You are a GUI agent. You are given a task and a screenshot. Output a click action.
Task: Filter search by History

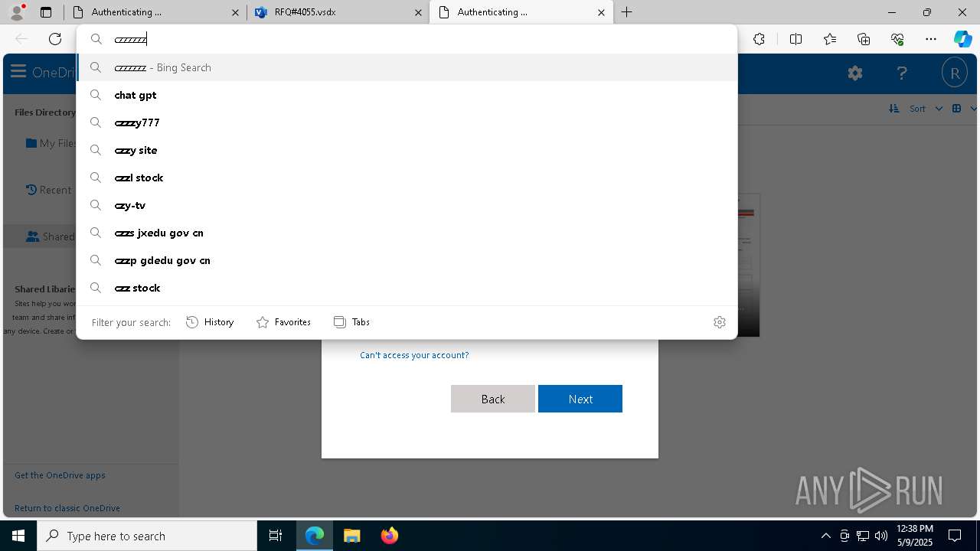pyautogui.click(x=210, y=322)
